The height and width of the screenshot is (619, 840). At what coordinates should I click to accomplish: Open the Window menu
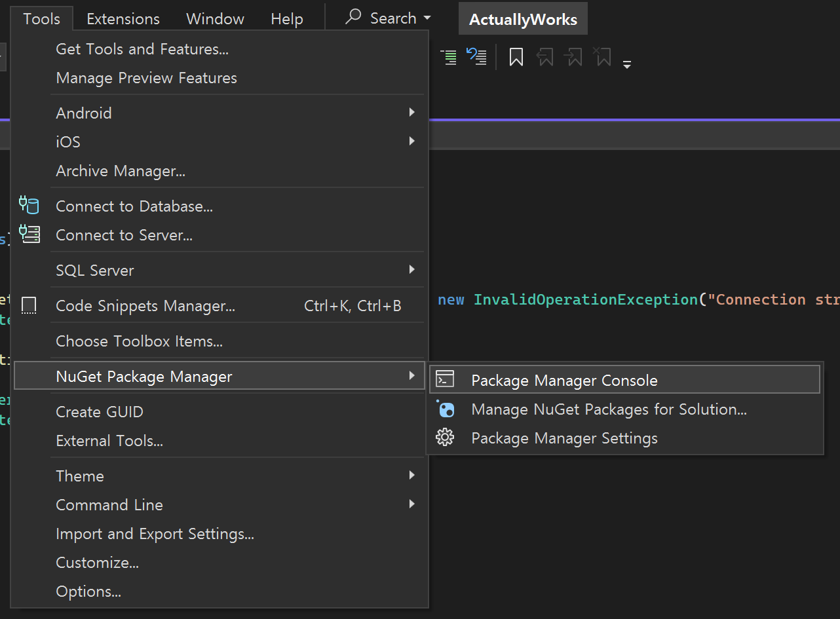(215, 19)
